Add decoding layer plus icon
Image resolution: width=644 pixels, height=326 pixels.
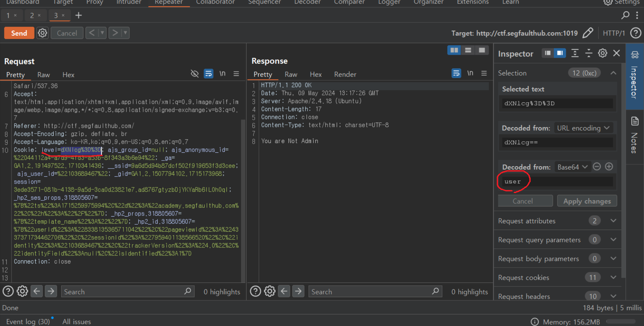(609, 167)
